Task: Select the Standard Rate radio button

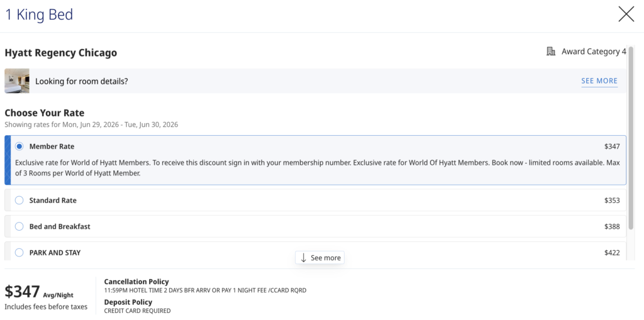Action: coord(19,201)
